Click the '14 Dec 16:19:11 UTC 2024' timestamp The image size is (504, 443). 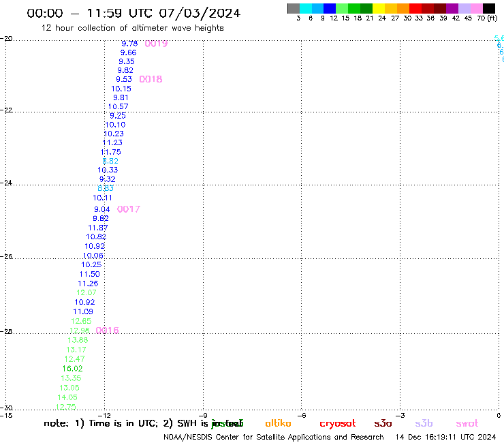445,437
